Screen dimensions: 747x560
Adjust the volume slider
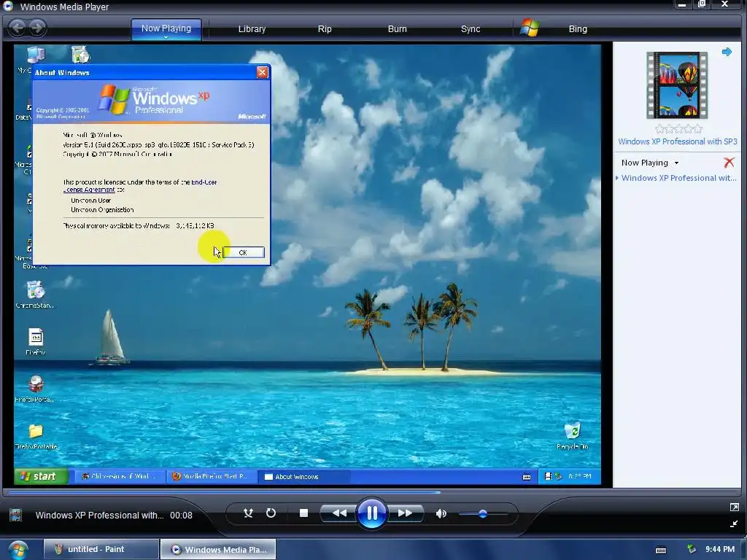(483, 514)
